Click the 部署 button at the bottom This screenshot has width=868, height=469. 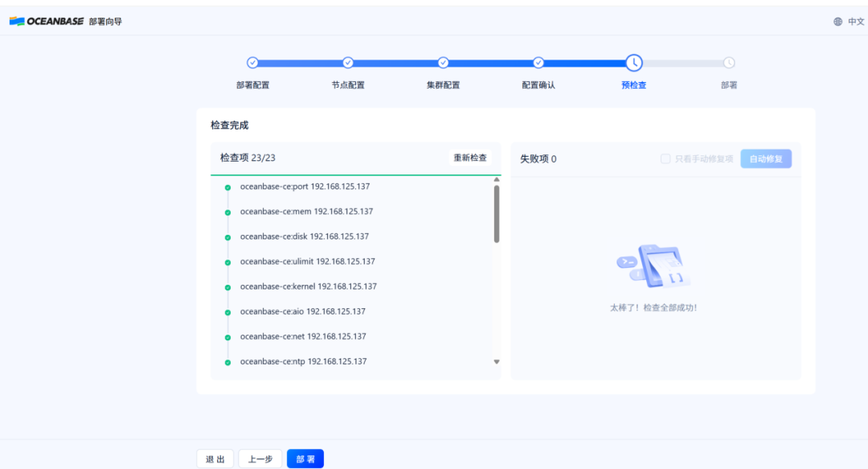[305, 459]
